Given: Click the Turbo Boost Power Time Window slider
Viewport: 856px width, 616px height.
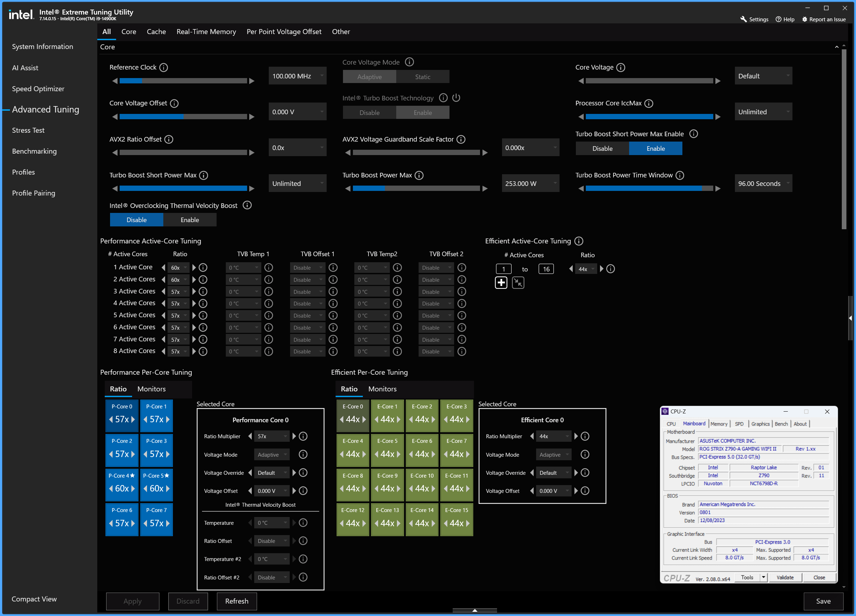Looking at the screenshot, I should (x=649, y=188).
